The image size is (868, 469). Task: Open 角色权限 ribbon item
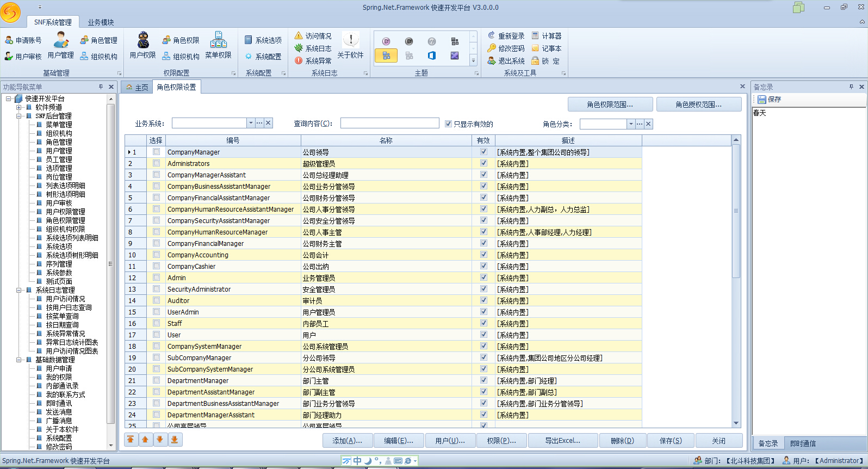point(181,40)
